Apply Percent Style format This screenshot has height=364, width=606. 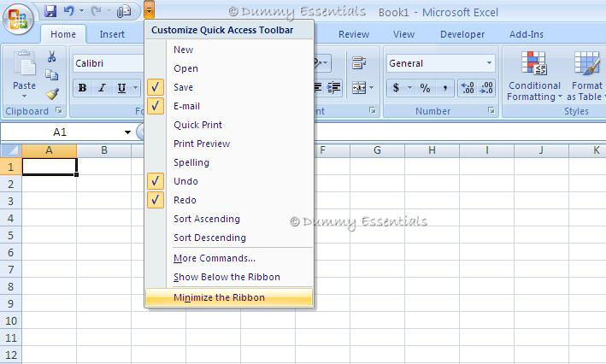coord(425,88)
